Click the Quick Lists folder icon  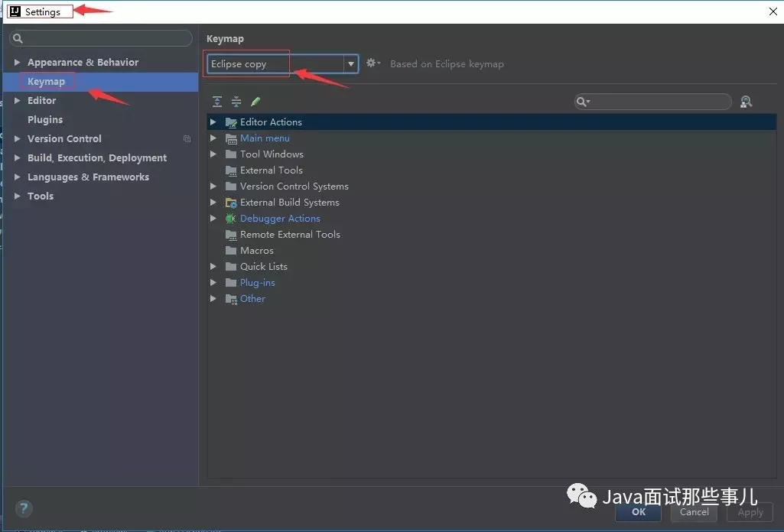231,267
